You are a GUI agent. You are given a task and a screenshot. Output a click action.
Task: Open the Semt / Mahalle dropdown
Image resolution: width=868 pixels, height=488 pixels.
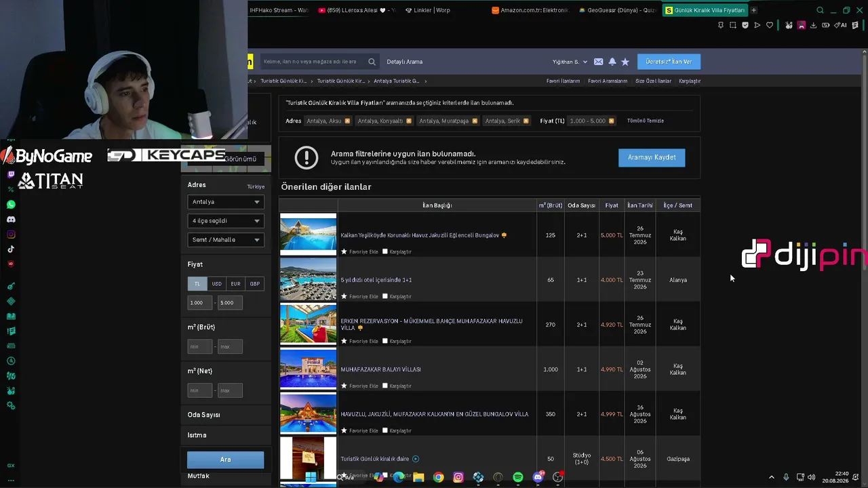pyautogui.click(x=226, y=240)
